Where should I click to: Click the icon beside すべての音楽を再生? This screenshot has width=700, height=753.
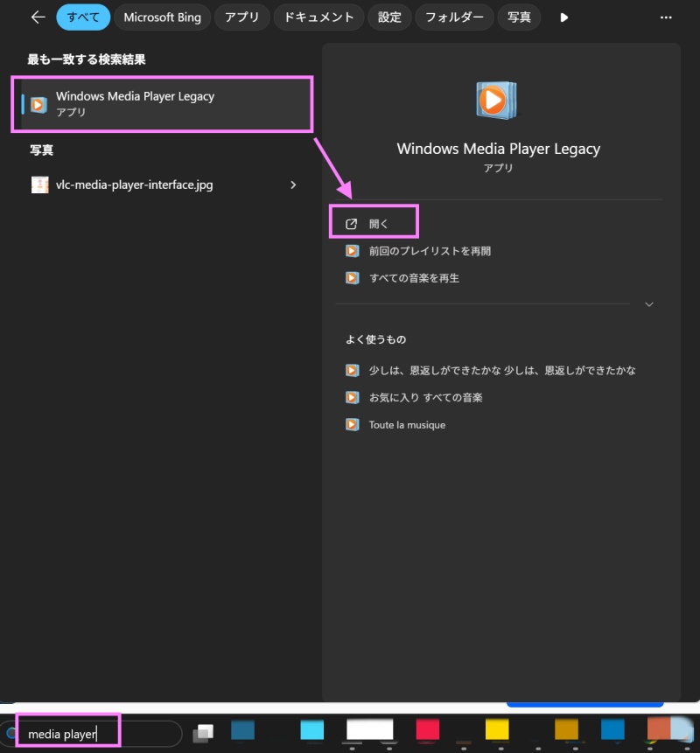point(352,278)
